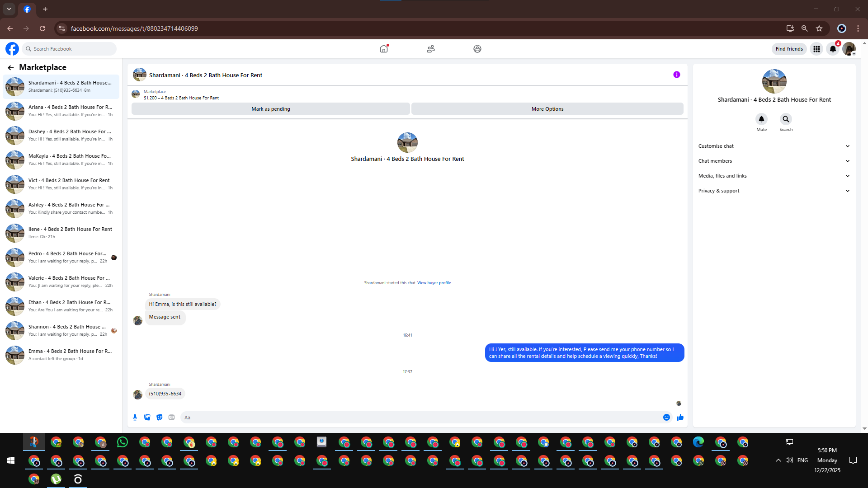Expand the Chat members section
The image size is (868, 488).
(774, 161)
